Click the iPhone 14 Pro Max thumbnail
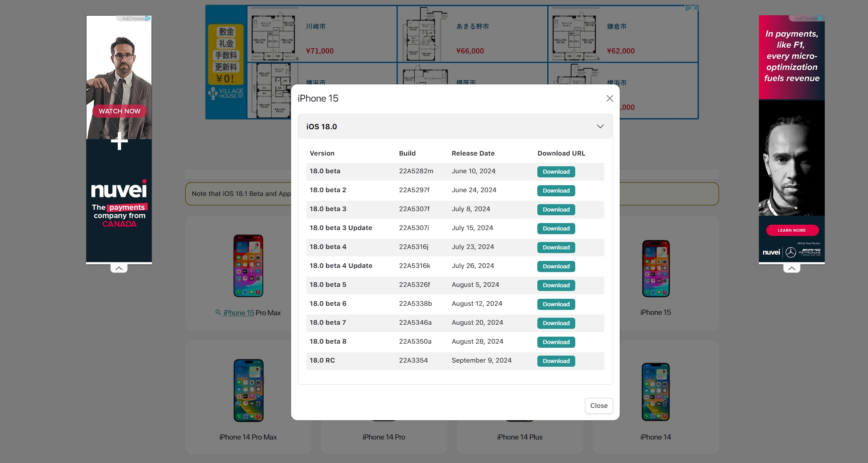This screenshot has width=868, height=463. click(248, 390)
